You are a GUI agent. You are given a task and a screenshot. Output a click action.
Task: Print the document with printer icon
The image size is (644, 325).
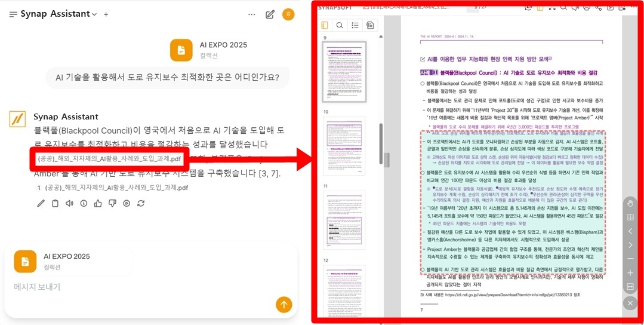click(587, 7)
